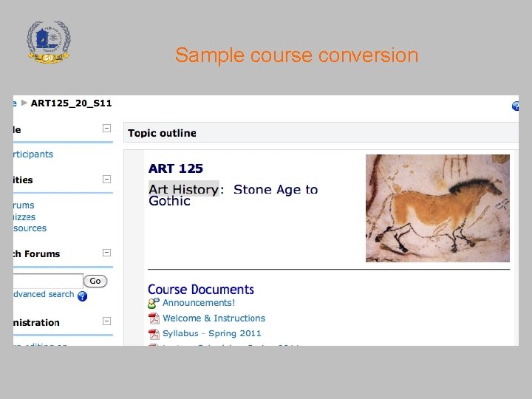532x399 pixels.
Task: Open the Announcements! forum link
Action: tap(199, 303)
